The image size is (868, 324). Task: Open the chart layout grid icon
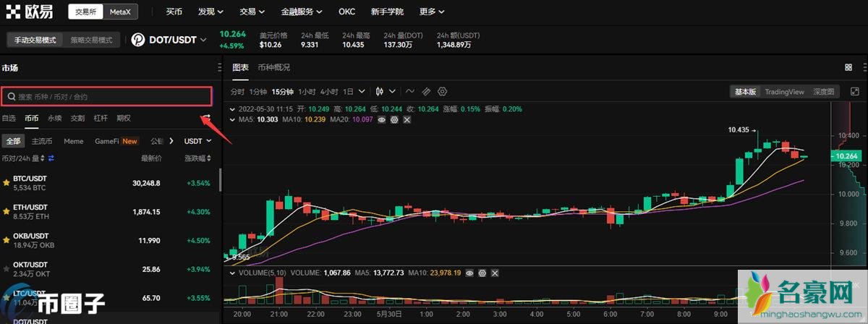[x=848, y=67]
